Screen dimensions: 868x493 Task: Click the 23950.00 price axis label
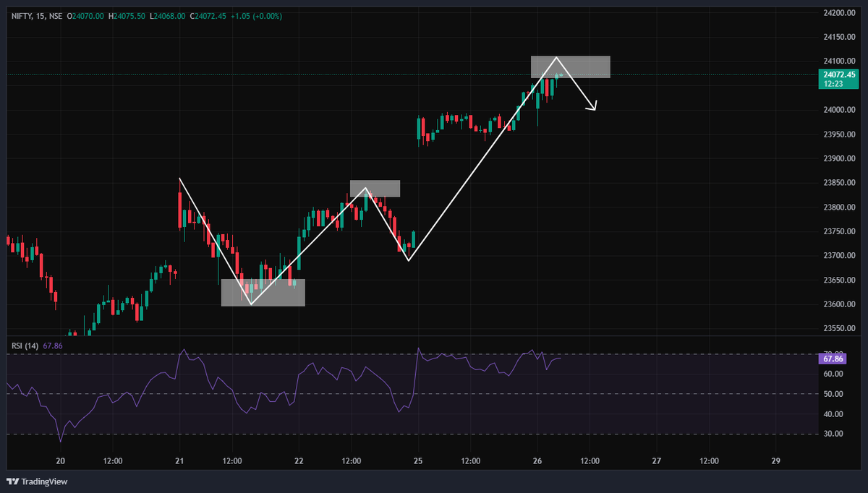pos(839,134)
